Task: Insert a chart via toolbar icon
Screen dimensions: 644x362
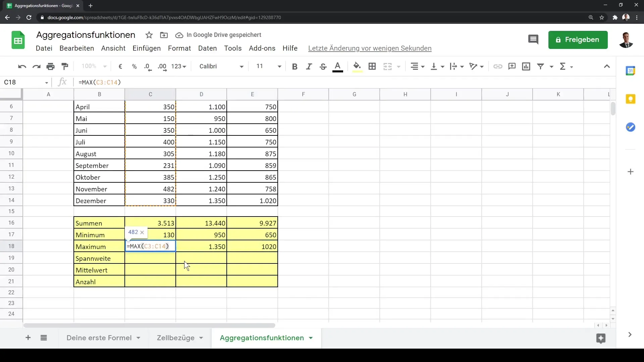Action: (x=526, y=66)
